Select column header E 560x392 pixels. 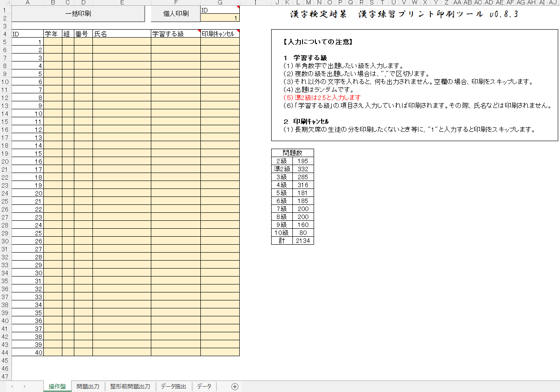coord(122,3)
